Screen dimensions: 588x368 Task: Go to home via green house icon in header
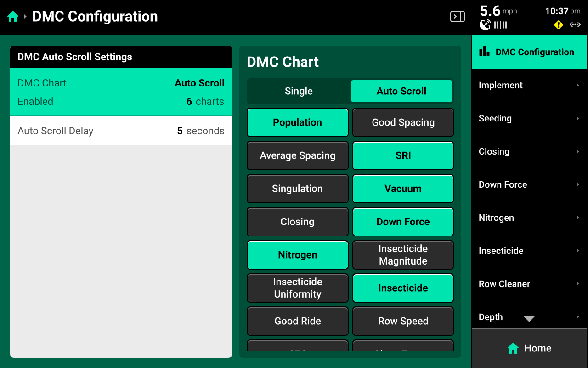(13, 17)
